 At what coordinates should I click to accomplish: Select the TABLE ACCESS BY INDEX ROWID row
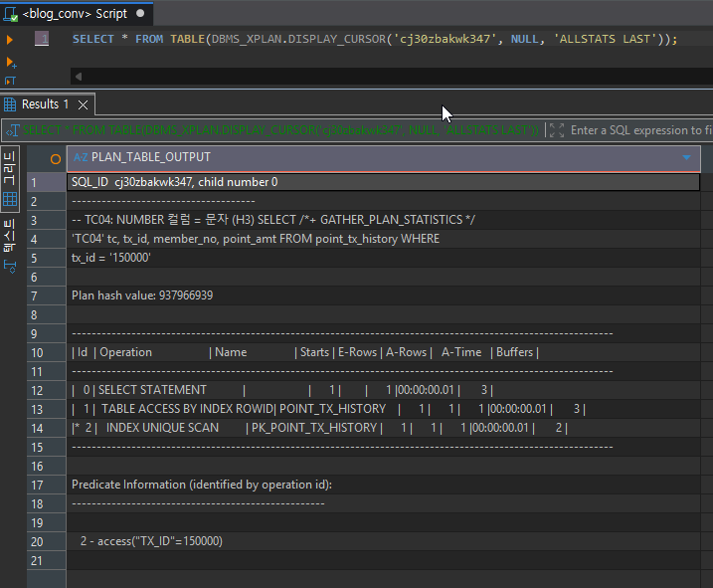(383, 409)
